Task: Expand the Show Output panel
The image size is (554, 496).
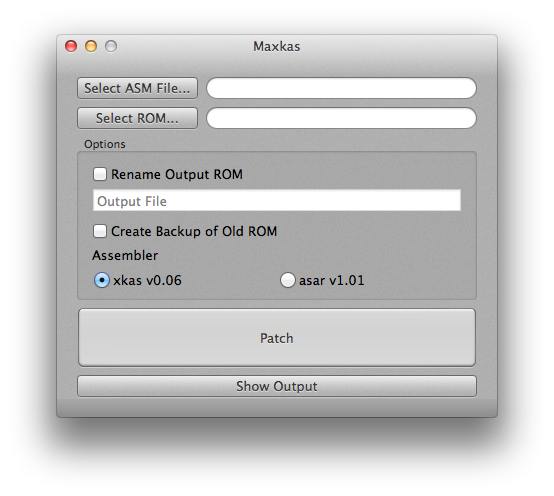Action: [277, 386]
